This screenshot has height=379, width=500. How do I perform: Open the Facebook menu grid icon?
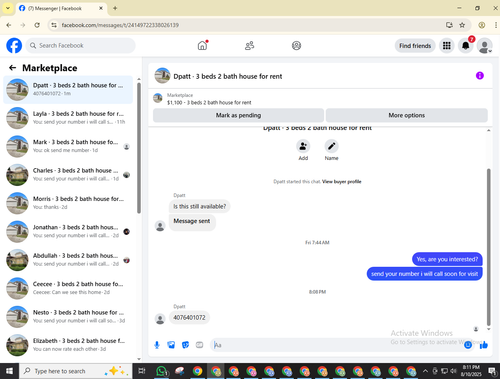click(447, 46)
